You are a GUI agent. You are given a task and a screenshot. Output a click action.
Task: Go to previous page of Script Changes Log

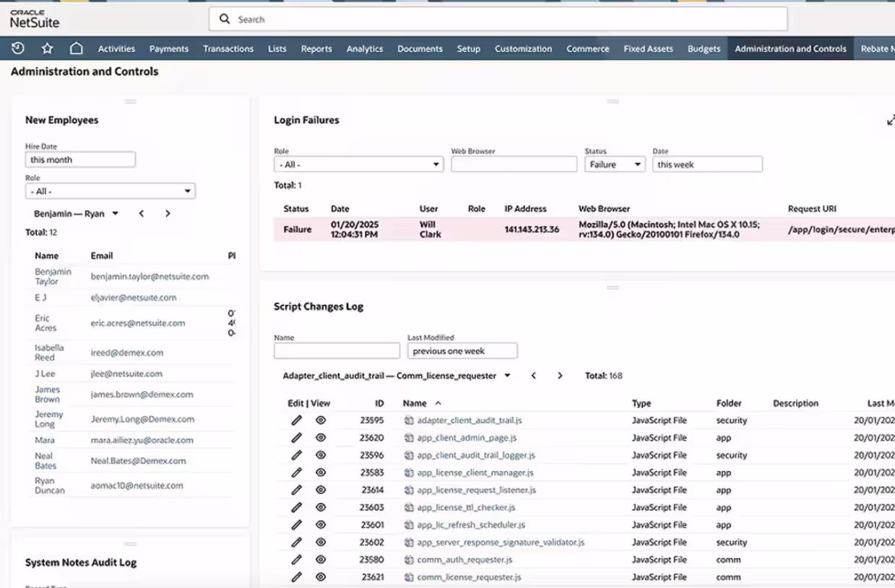click(x=534, y=376)
